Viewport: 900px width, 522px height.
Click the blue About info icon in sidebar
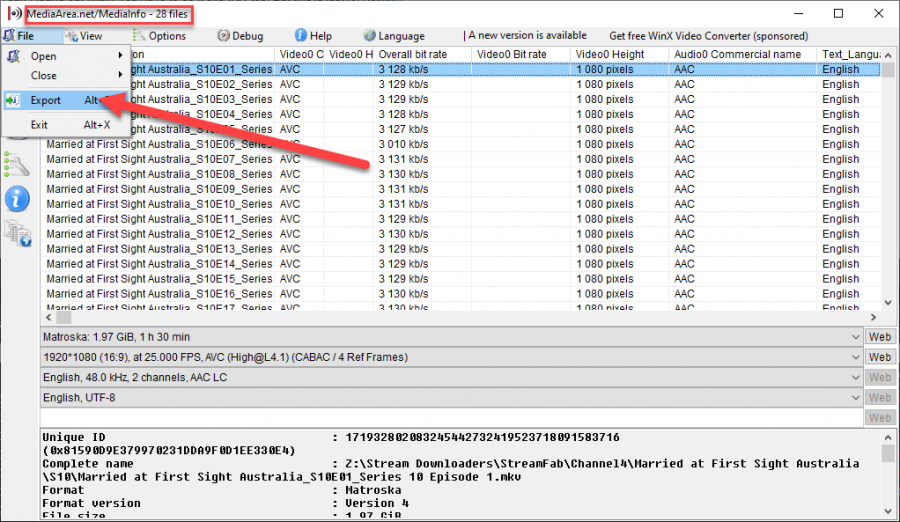[18, 198]
